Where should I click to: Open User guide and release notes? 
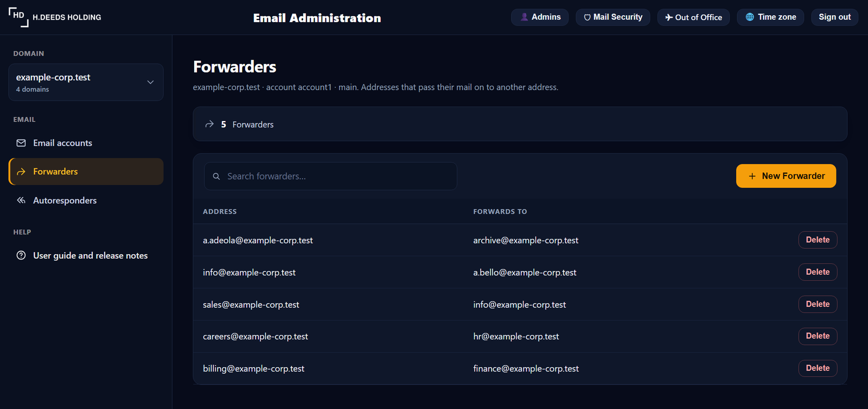point(86,255)
